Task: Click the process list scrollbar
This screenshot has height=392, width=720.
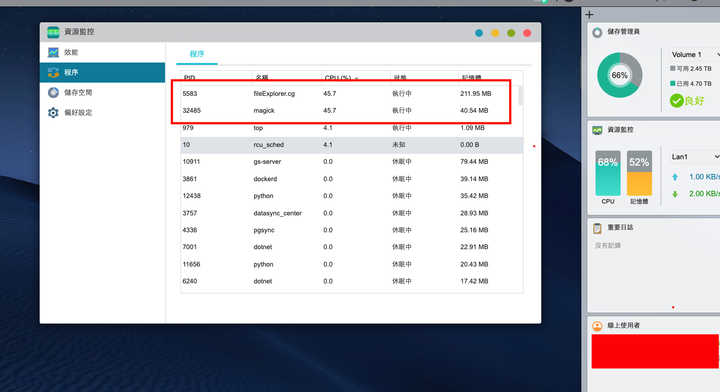Action: click(x=520, y=96)
